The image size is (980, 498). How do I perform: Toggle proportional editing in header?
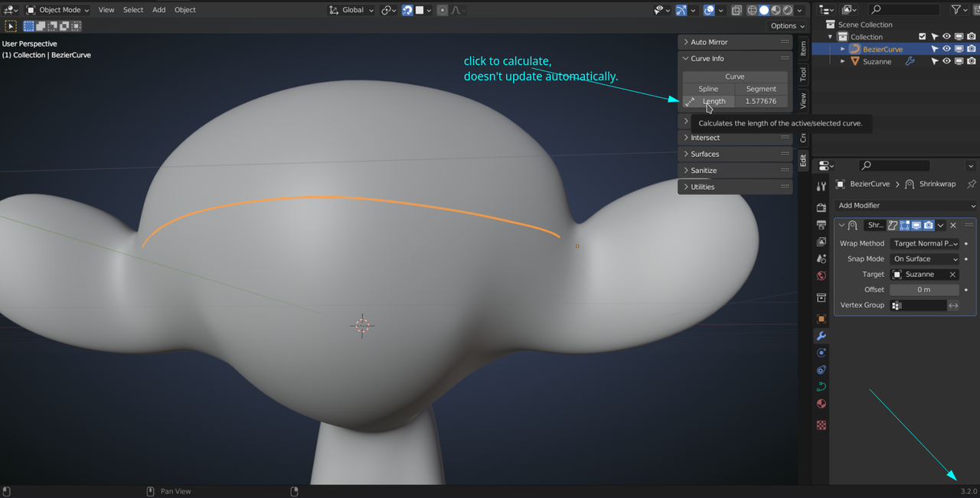pyautogui.click(x=441, y=10)
